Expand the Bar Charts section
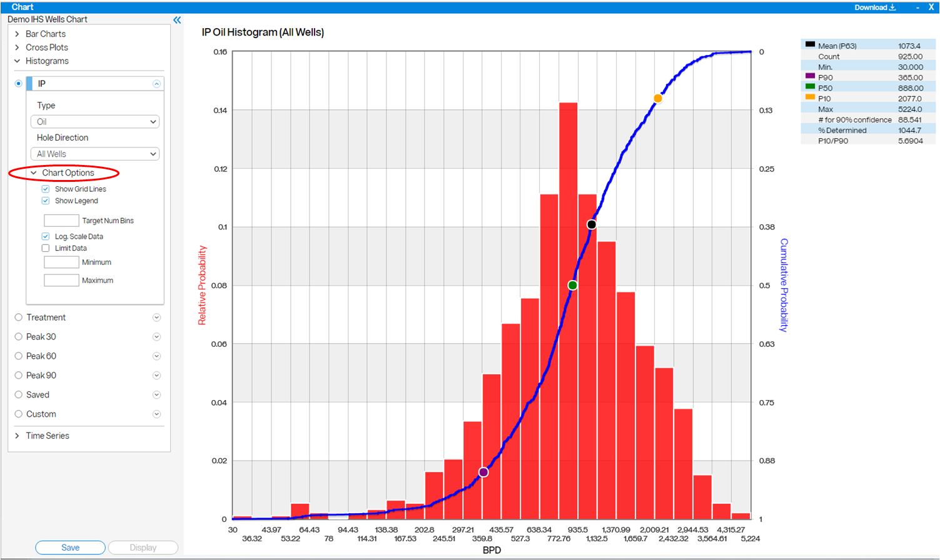The image size is (940, 560). coord(17,34)
